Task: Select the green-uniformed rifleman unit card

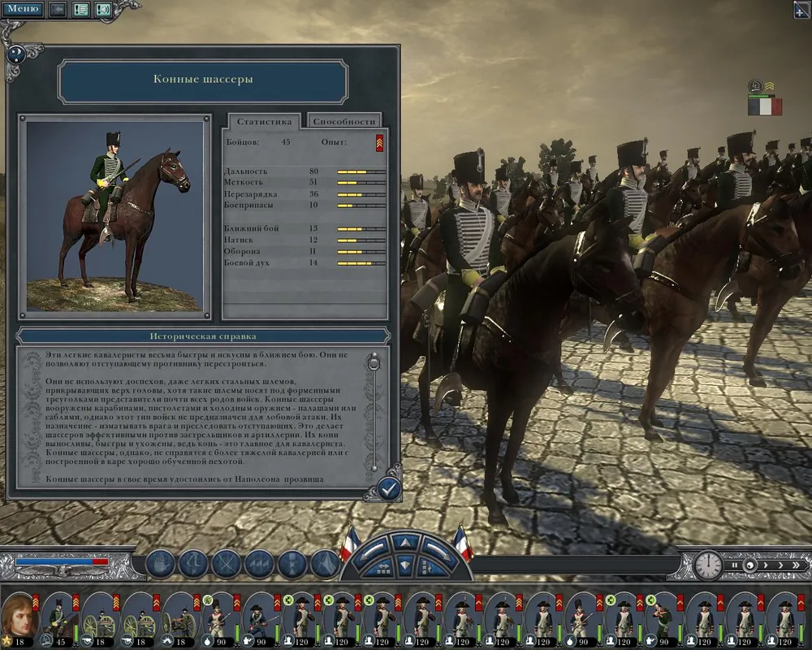Action: tap(664, 621)
